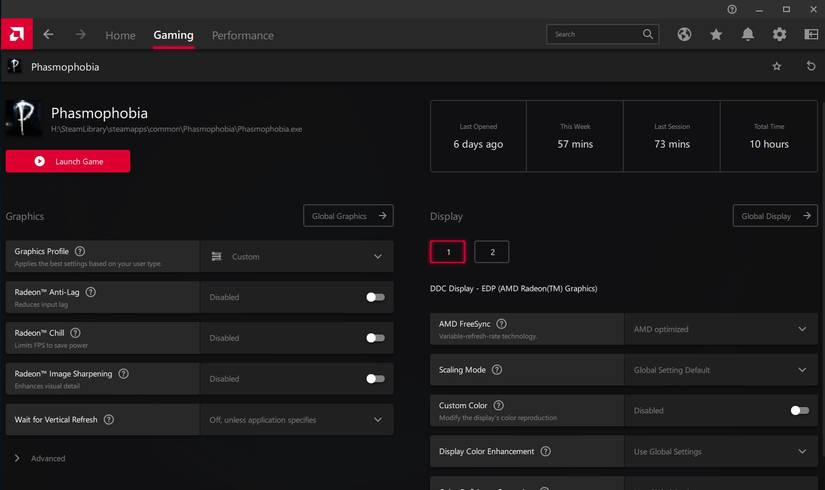Image resolution: width=825 pixels, height=490 pixels.
Task: Open Wait for Vertical Refresh dropdown
Action: click(x=297, y=419)
